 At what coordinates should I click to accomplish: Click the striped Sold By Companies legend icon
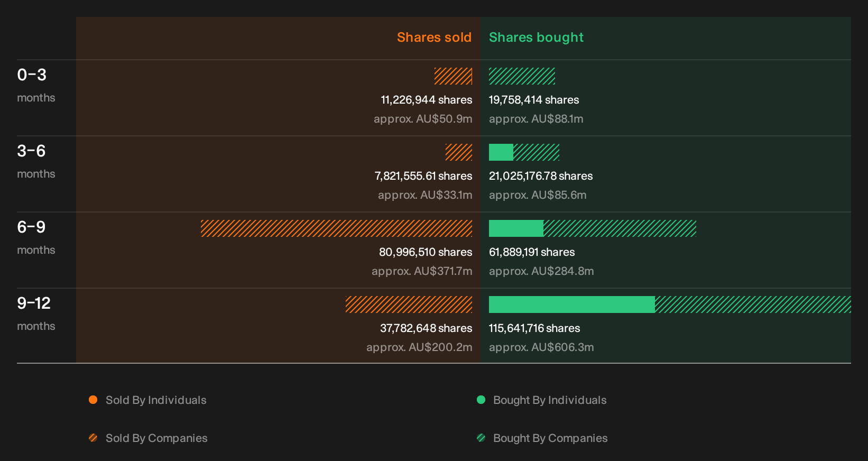(93, 438)
